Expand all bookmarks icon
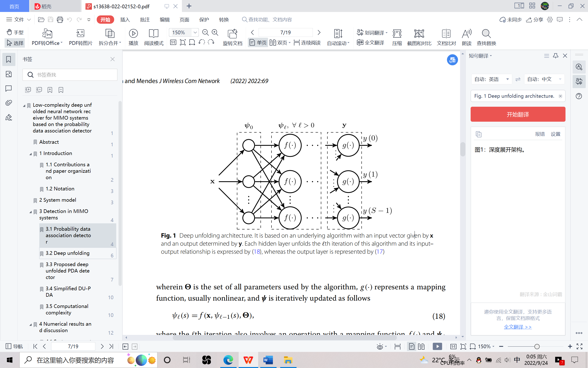 click(x=28, y=90)
